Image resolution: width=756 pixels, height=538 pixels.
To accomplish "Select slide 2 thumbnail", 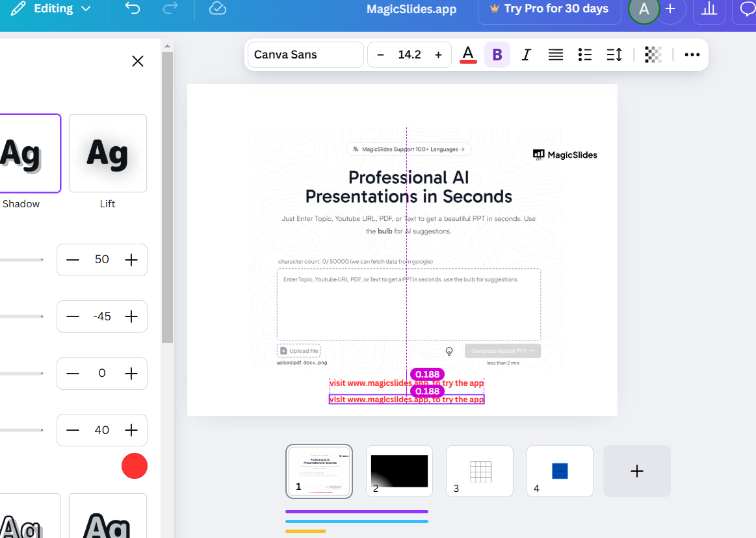I will (x=399, y=471).
